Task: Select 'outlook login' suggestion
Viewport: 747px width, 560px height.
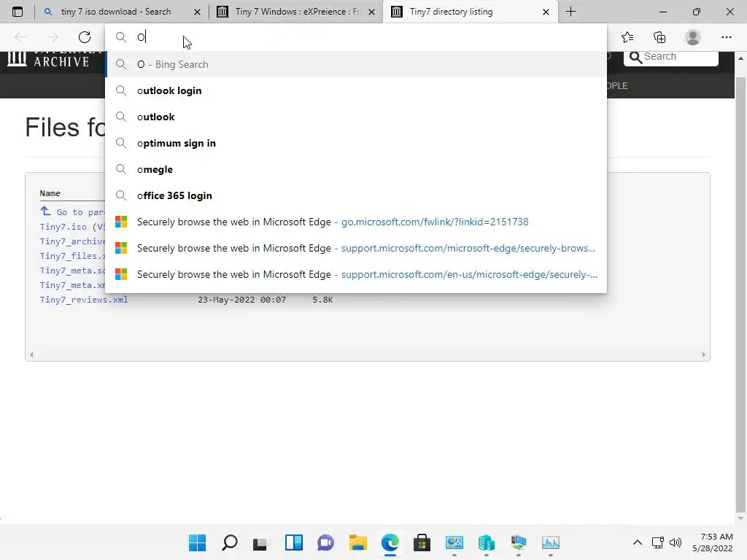Action: 356,90
